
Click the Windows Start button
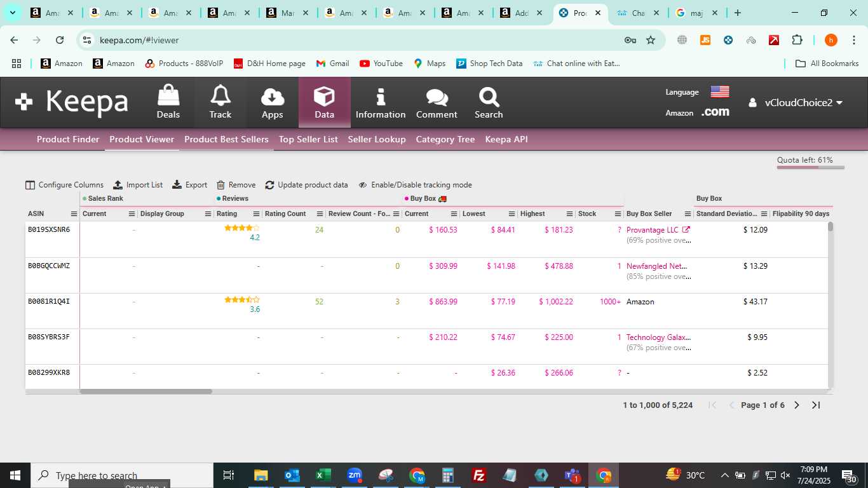click(15, 475)
